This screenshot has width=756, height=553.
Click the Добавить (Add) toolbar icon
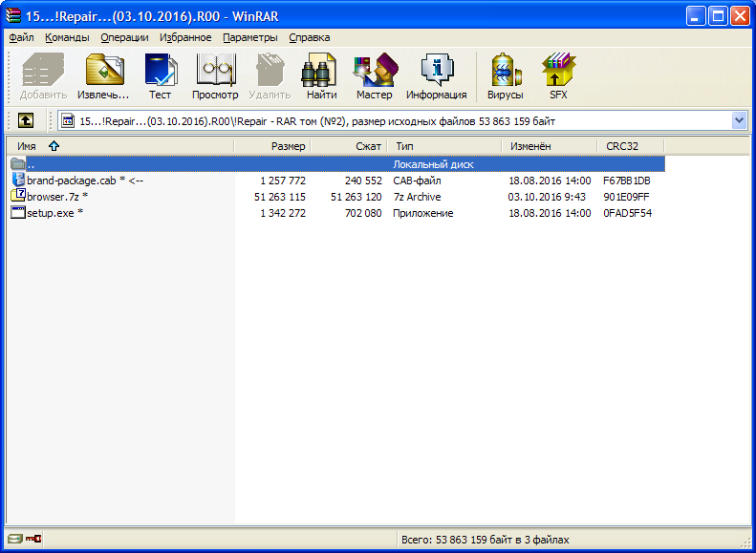point(43,77)
